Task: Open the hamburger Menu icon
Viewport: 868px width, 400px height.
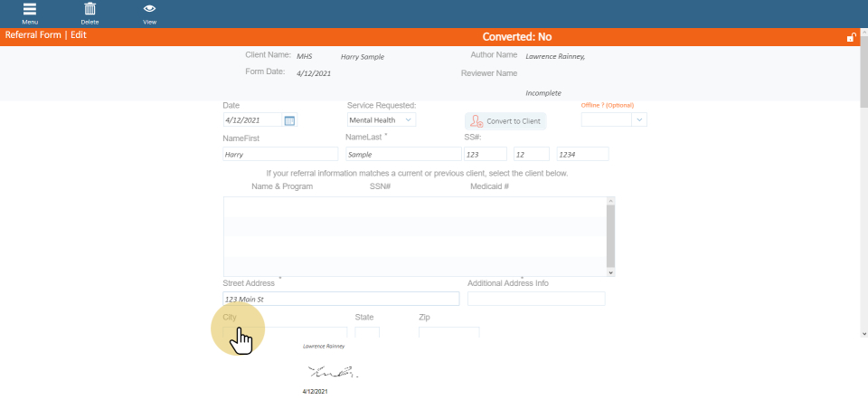Action: pyautogui.click(x=30, y=10)
